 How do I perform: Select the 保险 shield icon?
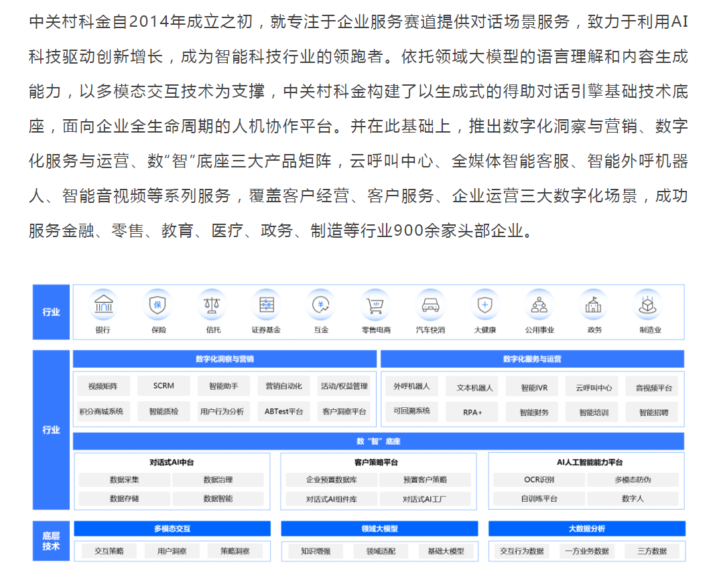158,305
